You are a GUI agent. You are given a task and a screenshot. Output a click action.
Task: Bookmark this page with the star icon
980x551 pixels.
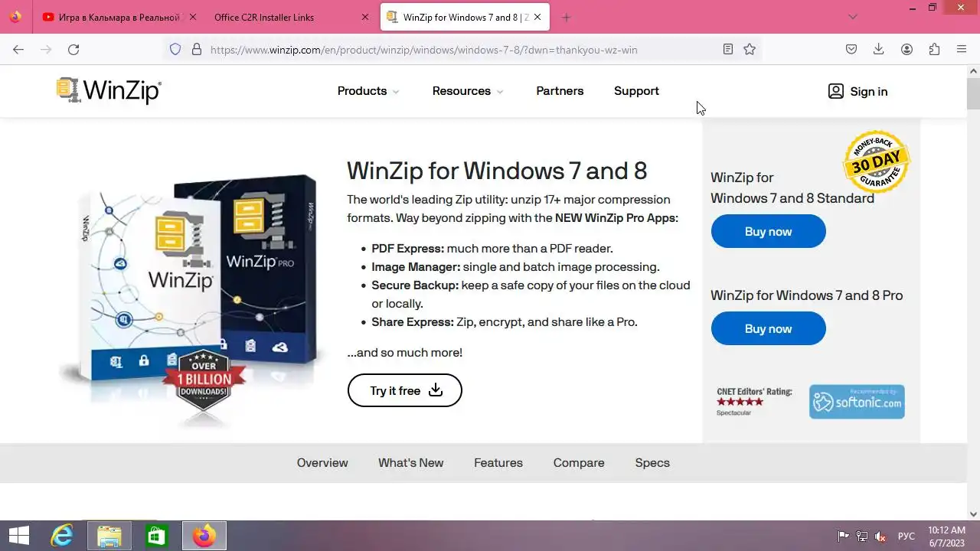[x=750, y=49]
